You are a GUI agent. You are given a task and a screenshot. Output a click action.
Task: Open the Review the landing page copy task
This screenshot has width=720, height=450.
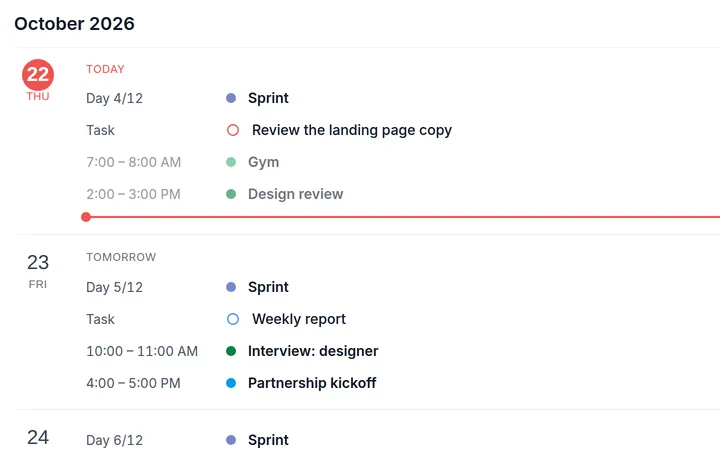click(x=352, y=130)
